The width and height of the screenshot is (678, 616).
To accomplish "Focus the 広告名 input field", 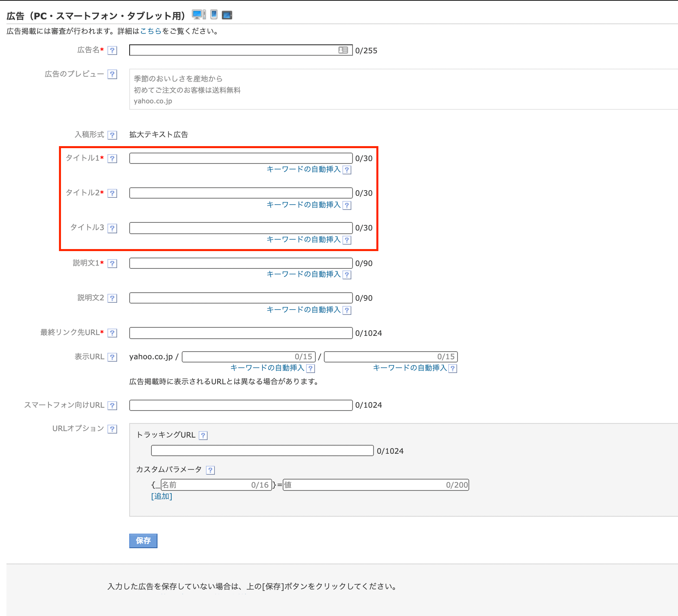I will point(241,50).
